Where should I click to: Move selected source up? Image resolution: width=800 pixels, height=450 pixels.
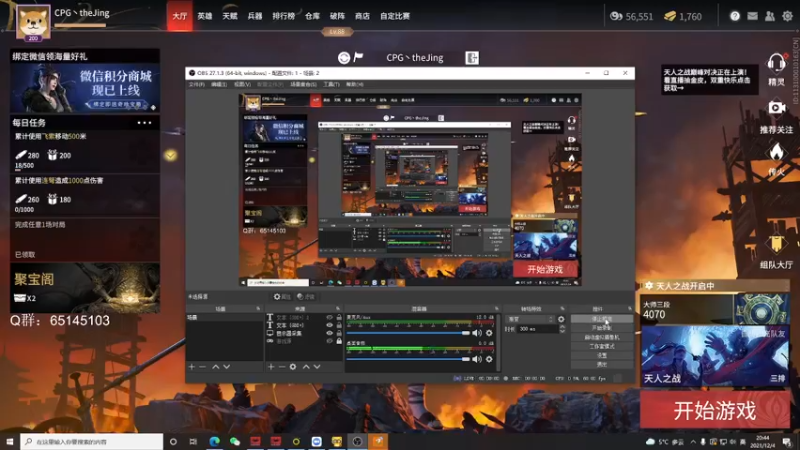pos(306,367)
